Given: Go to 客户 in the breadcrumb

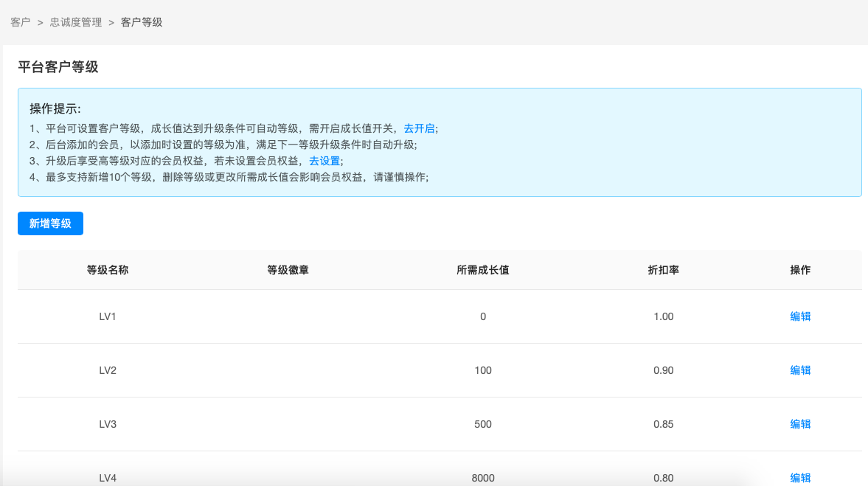Looking at the screenshot, I should click(x=21, y=22).
